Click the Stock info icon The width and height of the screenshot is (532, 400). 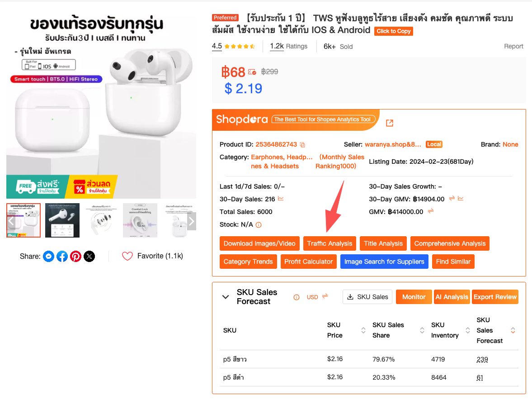(x=259, y=225)
